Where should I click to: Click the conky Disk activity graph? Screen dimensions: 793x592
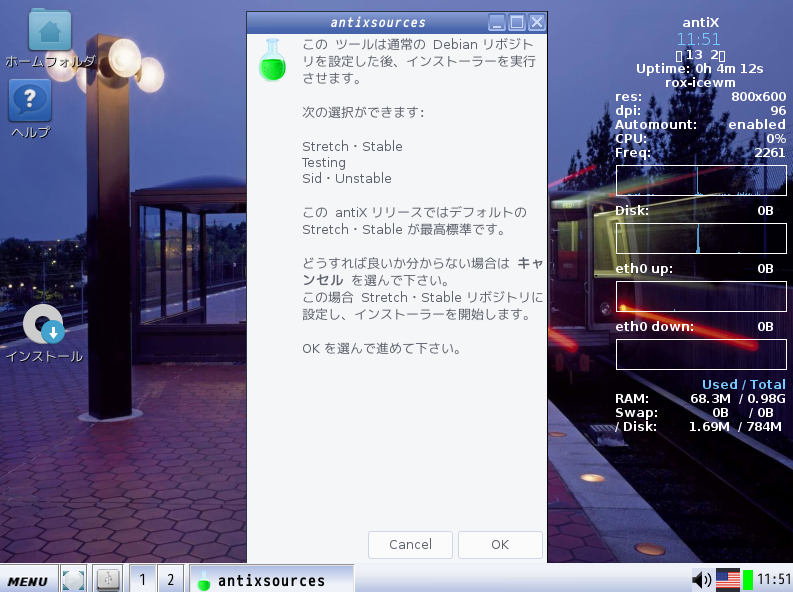pyautogui.click(x=701, y=238)
